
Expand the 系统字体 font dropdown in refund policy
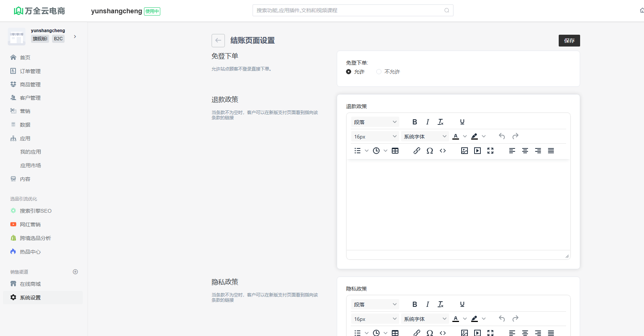(x=425, y=137)
